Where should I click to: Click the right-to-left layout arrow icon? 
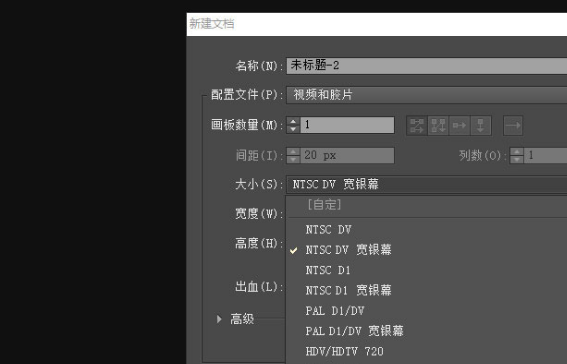pyautogui.click(x=513, y=126)
